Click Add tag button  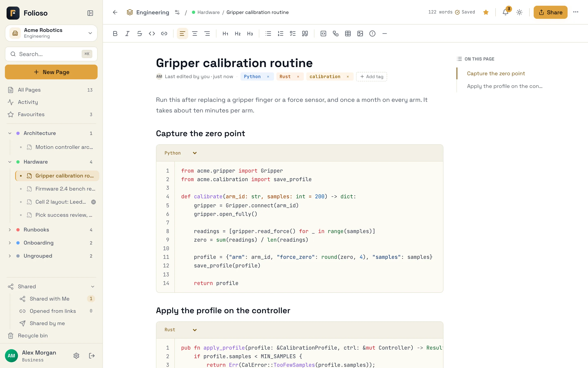pos(372,76)
